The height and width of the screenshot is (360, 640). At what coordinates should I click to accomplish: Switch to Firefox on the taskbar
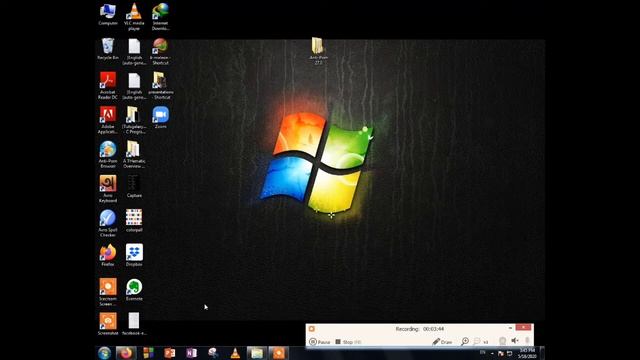[x=126, y=353]
